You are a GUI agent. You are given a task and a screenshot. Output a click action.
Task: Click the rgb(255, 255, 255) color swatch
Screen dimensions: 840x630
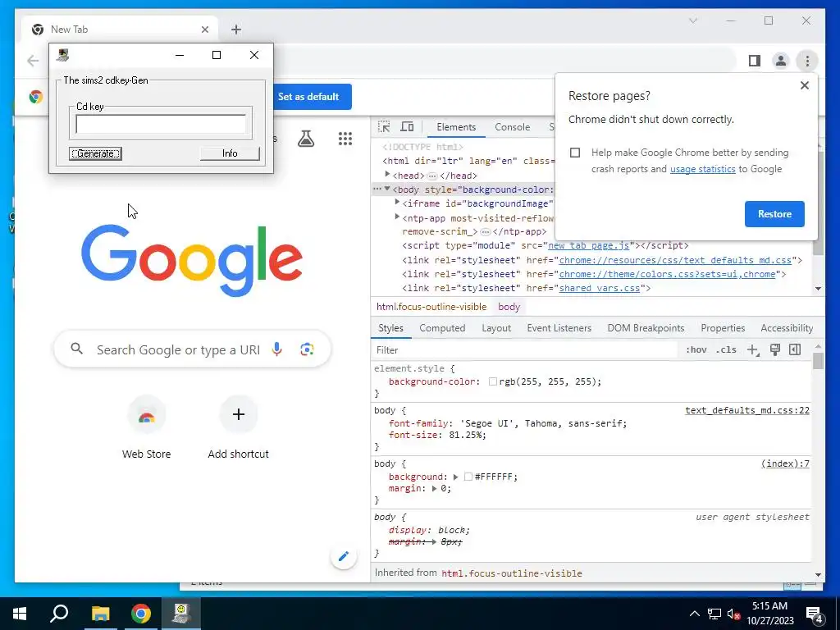(x=493, y=382)
